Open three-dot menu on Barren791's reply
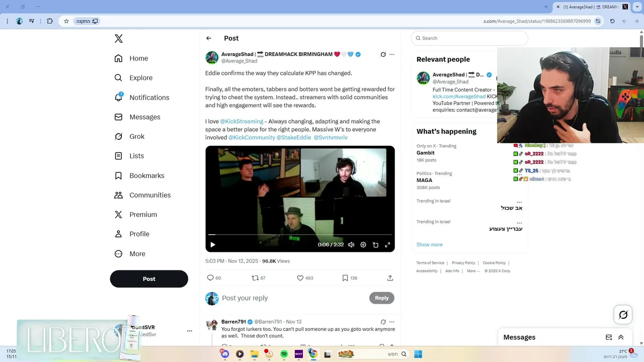The height and width of the screenshot is (362, 644). pyautogui.click(x=392, y=322)
